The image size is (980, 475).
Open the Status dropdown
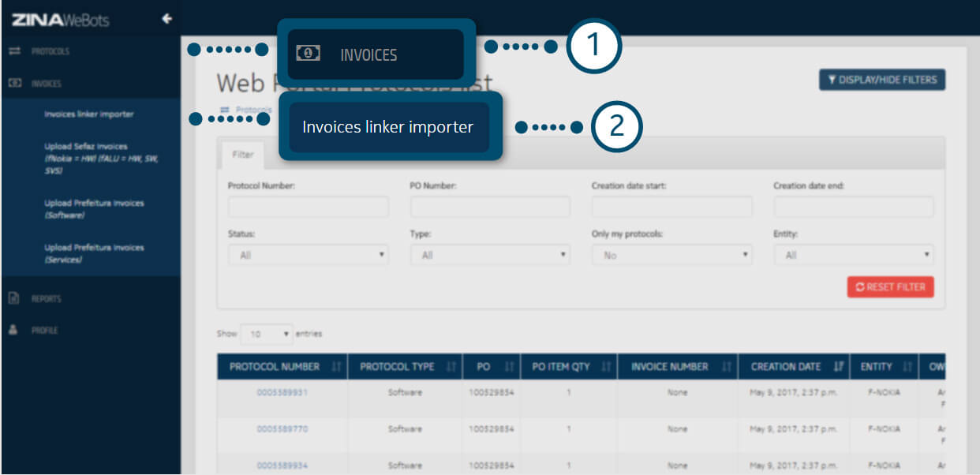pyautogui.click(x=308, y=255)
